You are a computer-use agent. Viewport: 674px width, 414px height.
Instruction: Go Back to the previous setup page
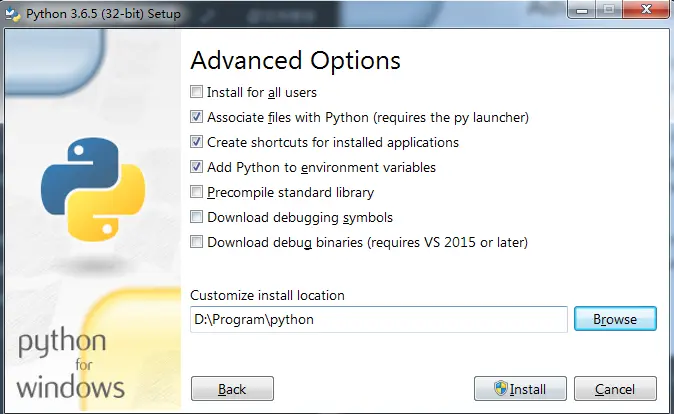[232, 389]
